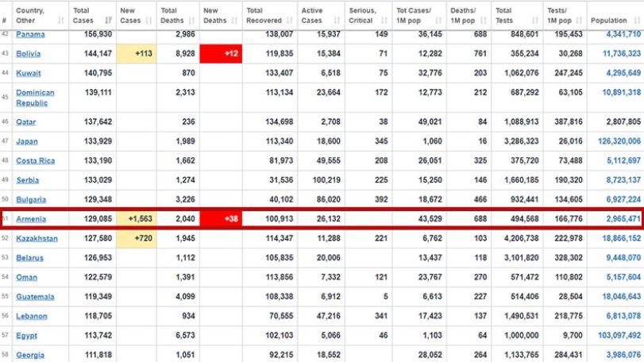
Task: Open the Kazakhstan country link
Action: [x=37, y=238]
